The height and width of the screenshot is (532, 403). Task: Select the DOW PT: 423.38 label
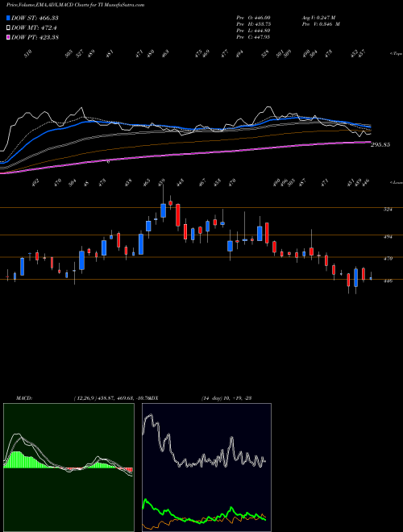(35, 37)
